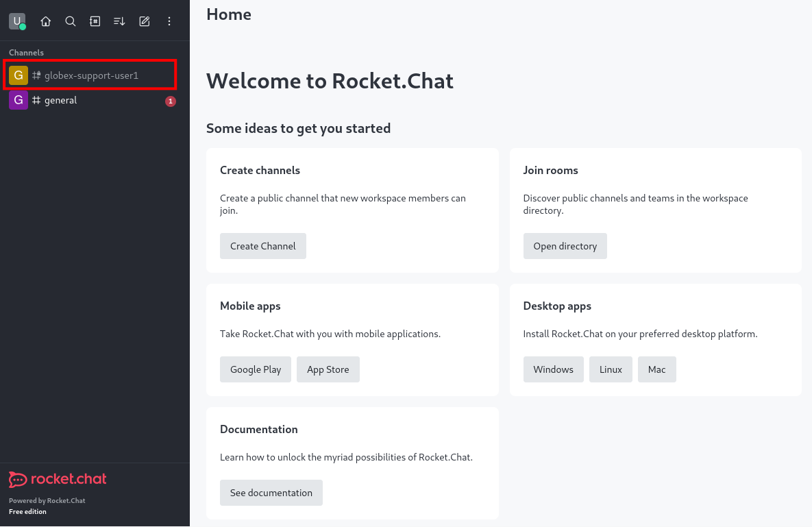Open the Directory icon

click(x=95, y=21)
